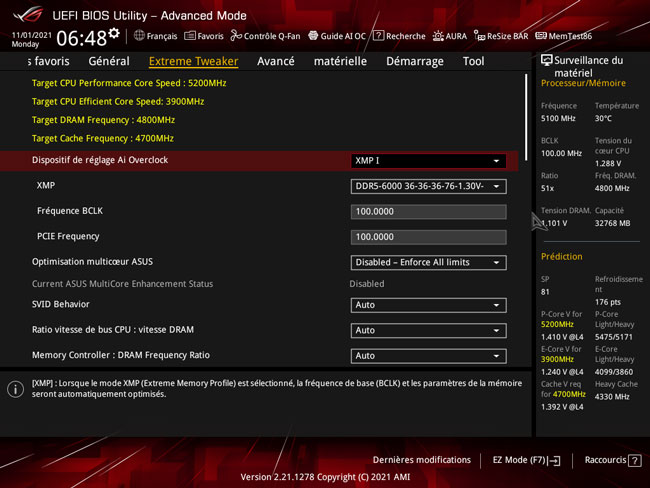Switch to the Avancé tab
Image resolution: width=650 pixels, height=488 pixels.
click(275, 61)
